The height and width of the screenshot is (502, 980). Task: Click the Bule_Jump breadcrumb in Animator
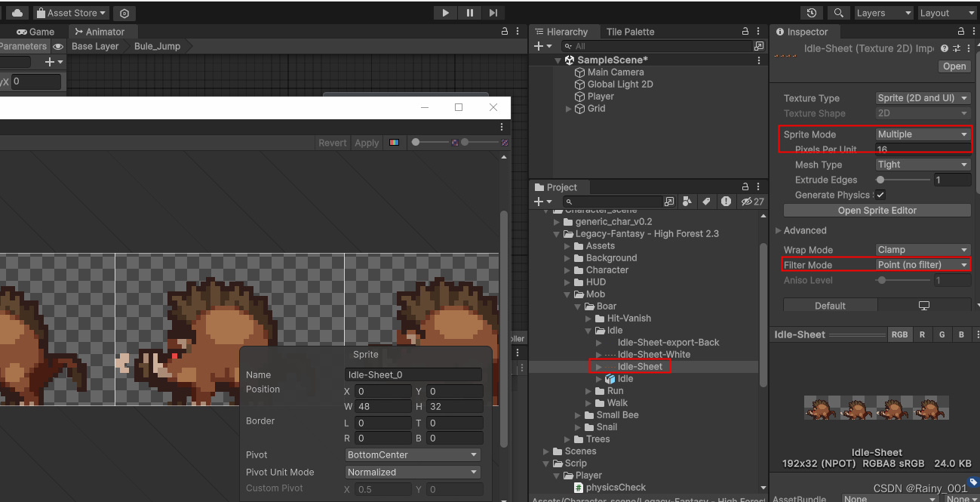157,46
